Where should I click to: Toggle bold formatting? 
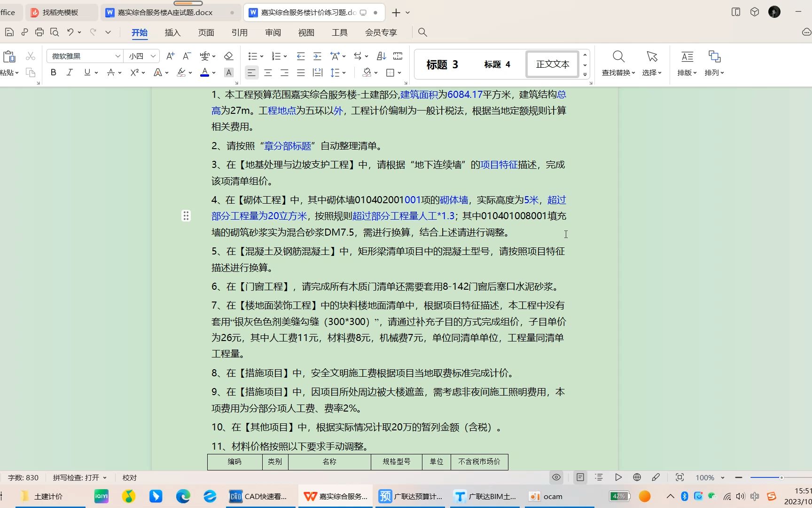(53, 72)
